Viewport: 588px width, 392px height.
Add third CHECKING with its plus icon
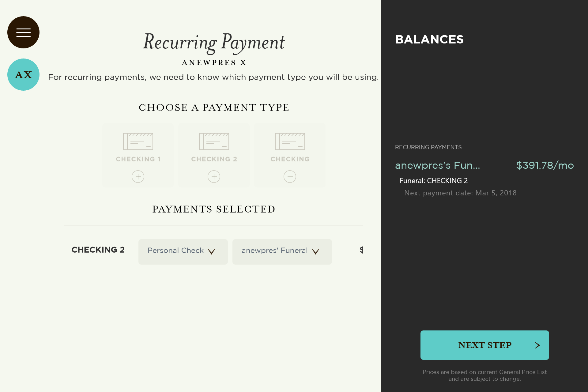[x=290, y=177]
